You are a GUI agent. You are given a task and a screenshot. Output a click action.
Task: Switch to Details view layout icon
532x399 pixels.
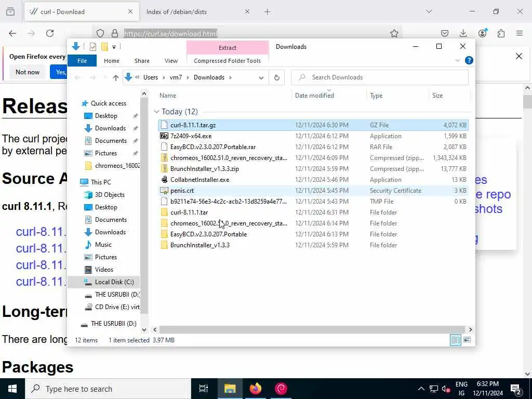[455, 340]
